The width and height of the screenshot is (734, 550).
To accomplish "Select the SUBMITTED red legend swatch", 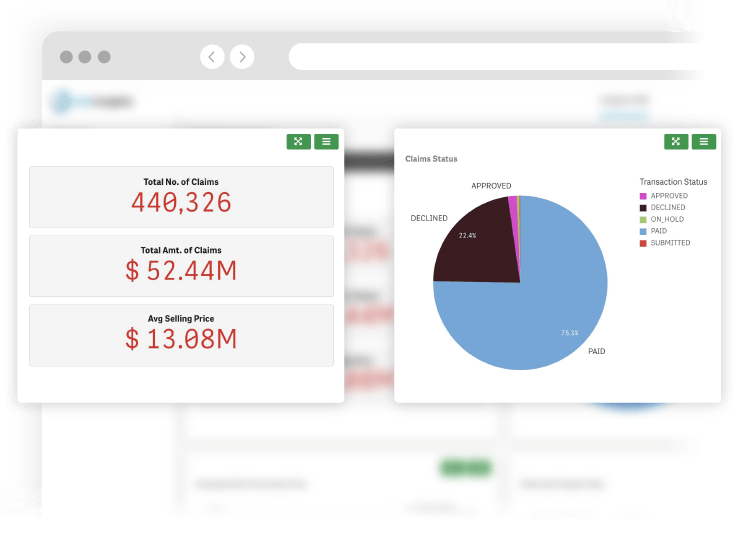I will tap(643, 243).
